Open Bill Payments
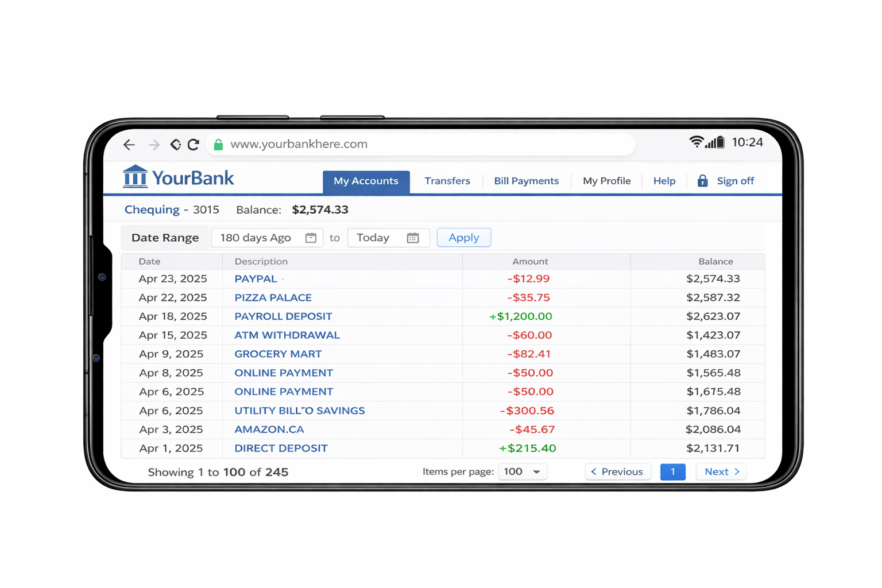This screenshot has height=588, width=882. coord(526,181)
